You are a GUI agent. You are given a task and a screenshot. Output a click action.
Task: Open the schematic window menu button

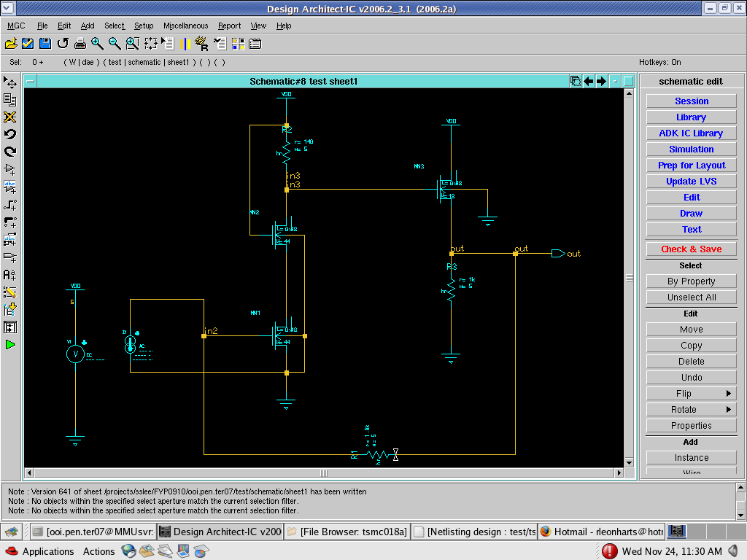[x=31, y=82]
